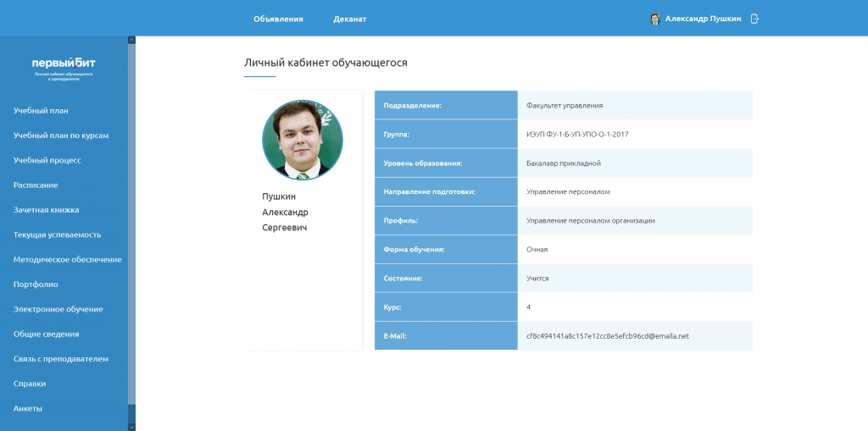Open the Расписание page

36,185
